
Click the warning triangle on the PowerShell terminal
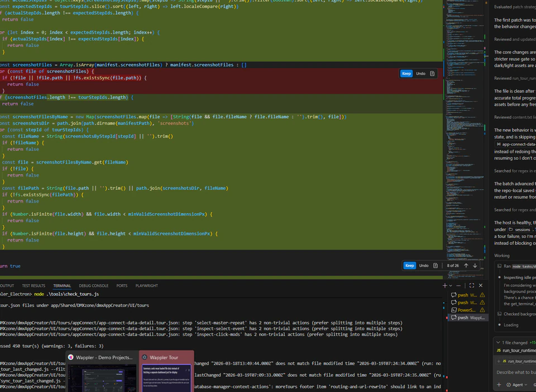click(482, 310)
